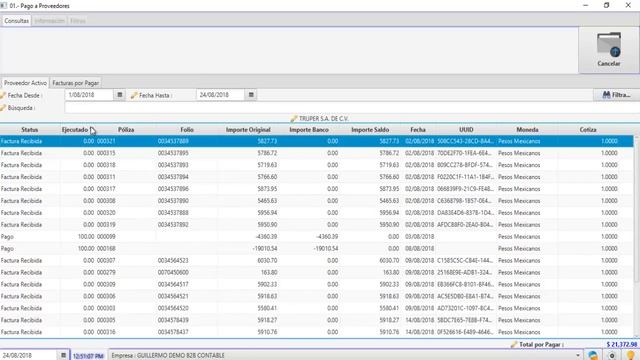Click the pencil icon beside Búsqueda
The image size is (640, 360).
(3, 108)
